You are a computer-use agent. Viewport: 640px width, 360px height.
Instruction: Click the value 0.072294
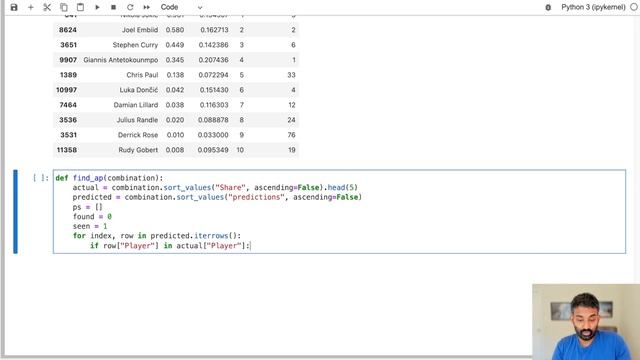coord(213,75)
